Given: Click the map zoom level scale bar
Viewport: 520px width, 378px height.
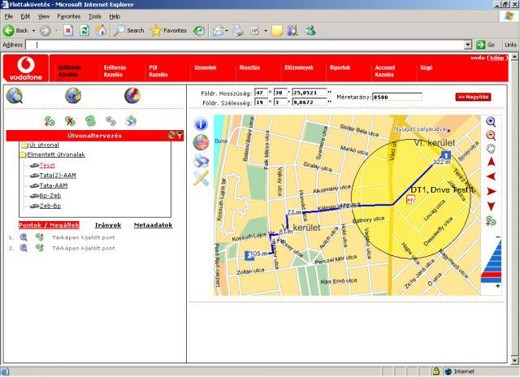Looking at the screenshot, I should pos(491,262).
